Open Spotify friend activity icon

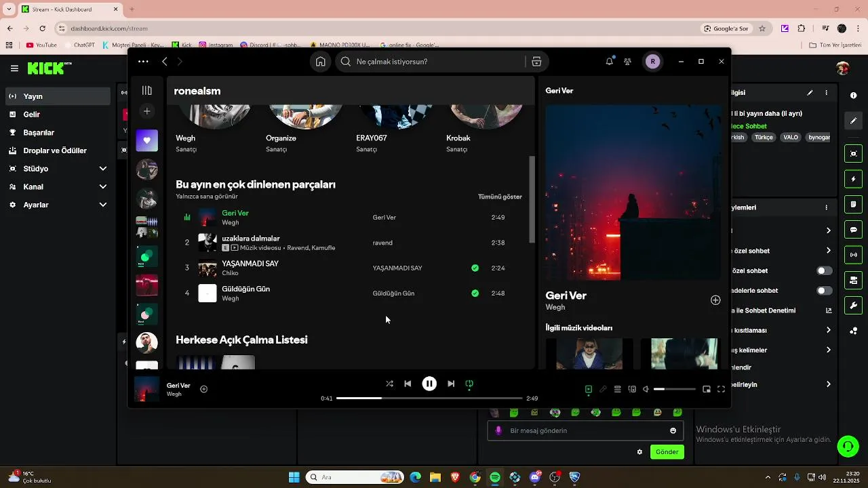pos(627,62)
